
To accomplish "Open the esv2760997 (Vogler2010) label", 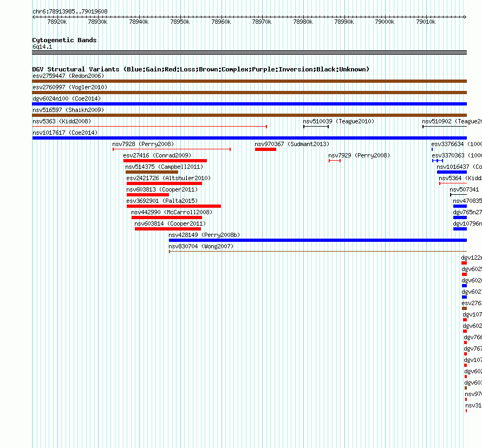I will pyautogui.click(x=70, y=87).
